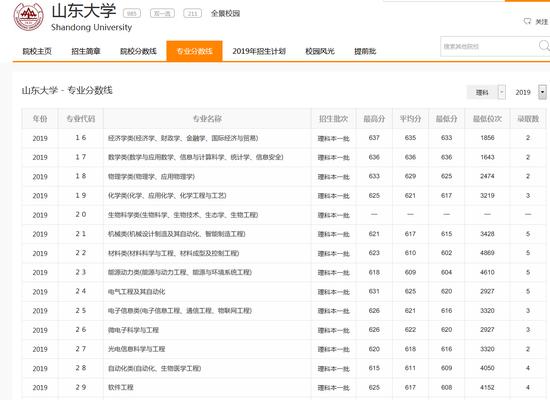550x400 pixels.
Task: Click the Shandong University logo emblem
Action: click(29, 16)
